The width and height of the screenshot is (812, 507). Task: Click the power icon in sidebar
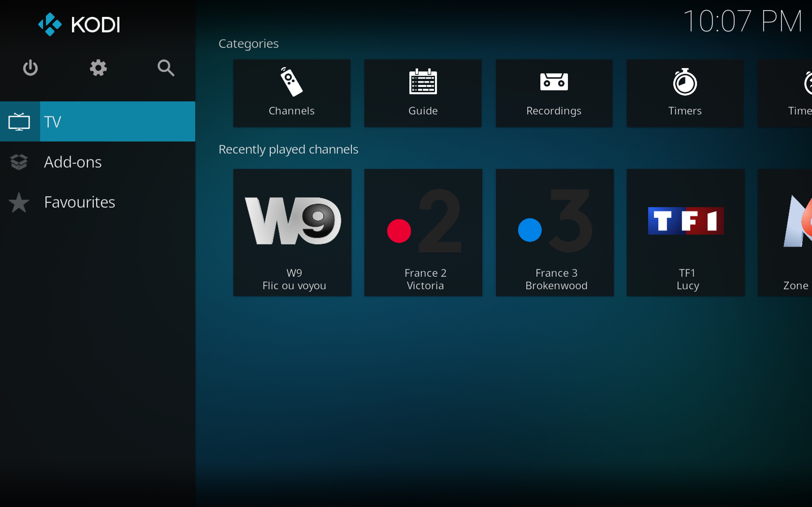[x=30, y=68]
